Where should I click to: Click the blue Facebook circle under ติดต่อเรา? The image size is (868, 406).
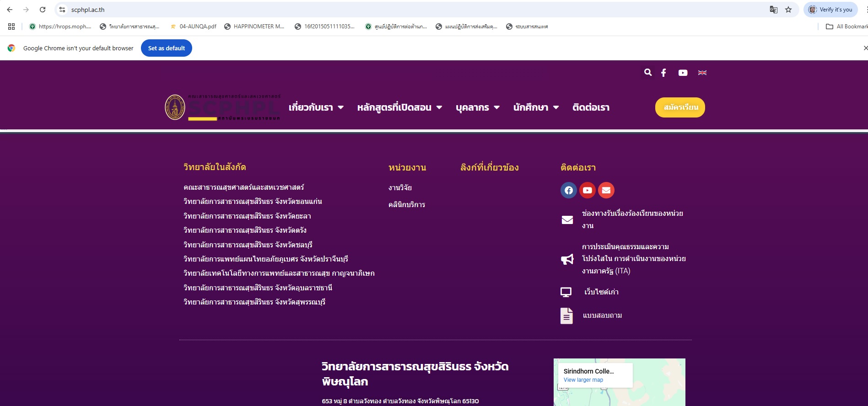(x=568, y=190)
